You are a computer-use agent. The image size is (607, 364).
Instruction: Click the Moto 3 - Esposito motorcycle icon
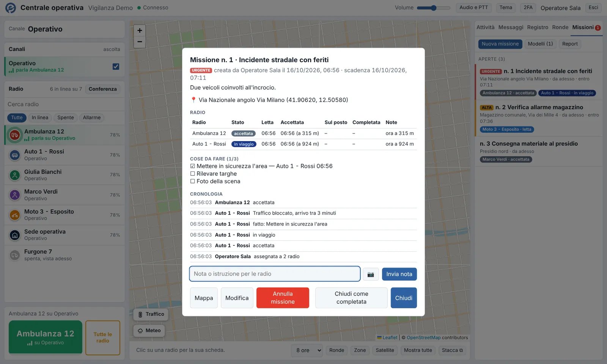click(x=14, y=215)
